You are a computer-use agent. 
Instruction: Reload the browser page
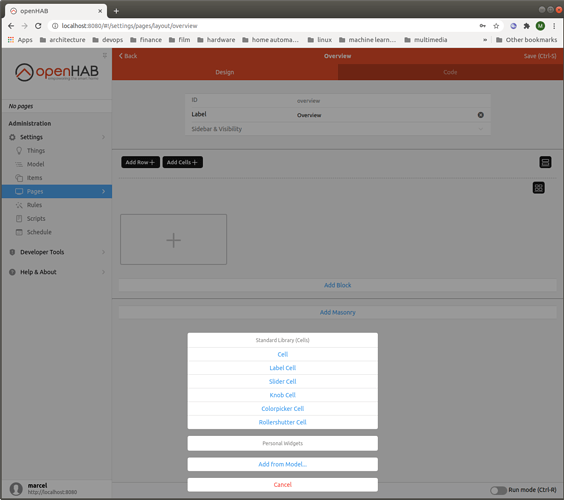click(x=38, y=26)
